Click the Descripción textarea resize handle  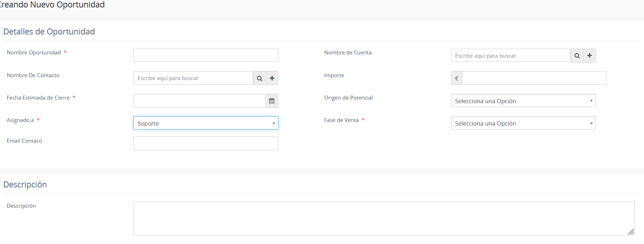coord(631,232)
